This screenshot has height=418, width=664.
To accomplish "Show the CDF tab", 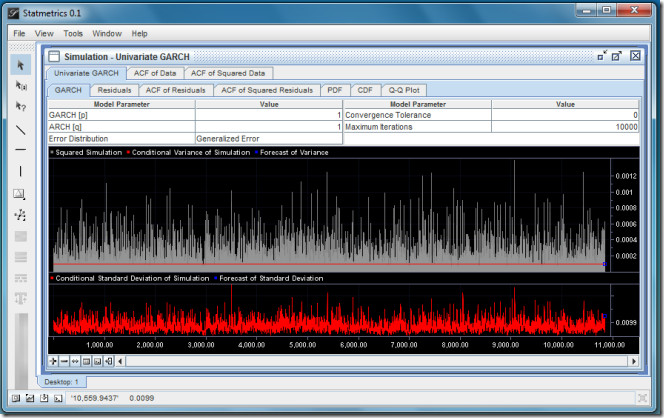I will tap(365, 90).
